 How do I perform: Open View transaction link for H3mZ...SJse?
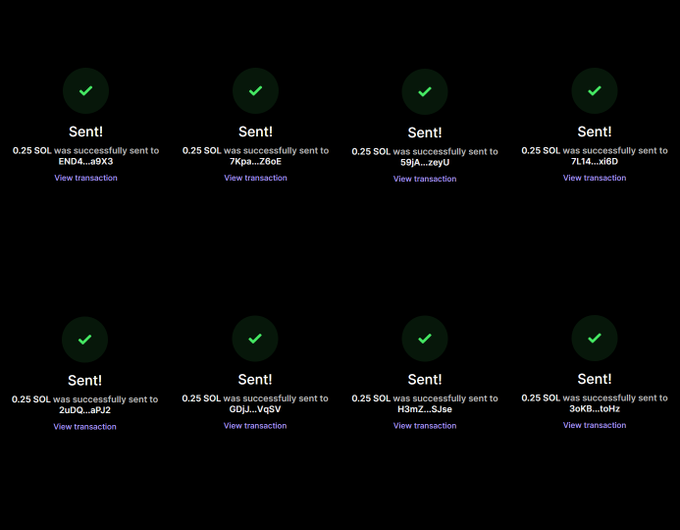point(425,426)
